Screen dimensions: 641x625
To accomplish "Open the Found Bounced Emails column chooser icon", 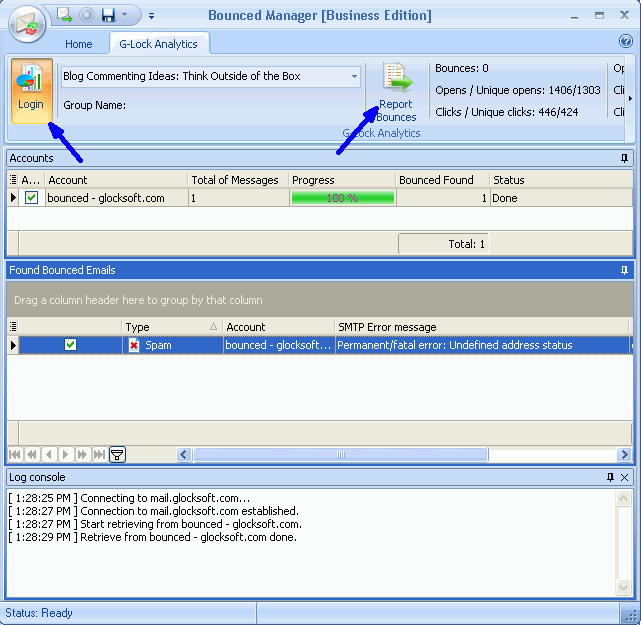I will (x=13, y=327).
